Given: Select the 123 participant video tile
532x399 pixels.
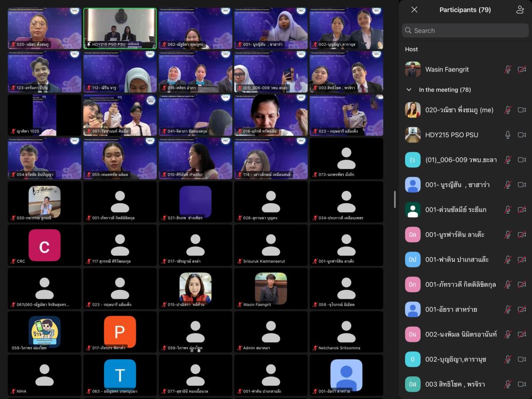Looking at the screenshot, I should [44, 71].
